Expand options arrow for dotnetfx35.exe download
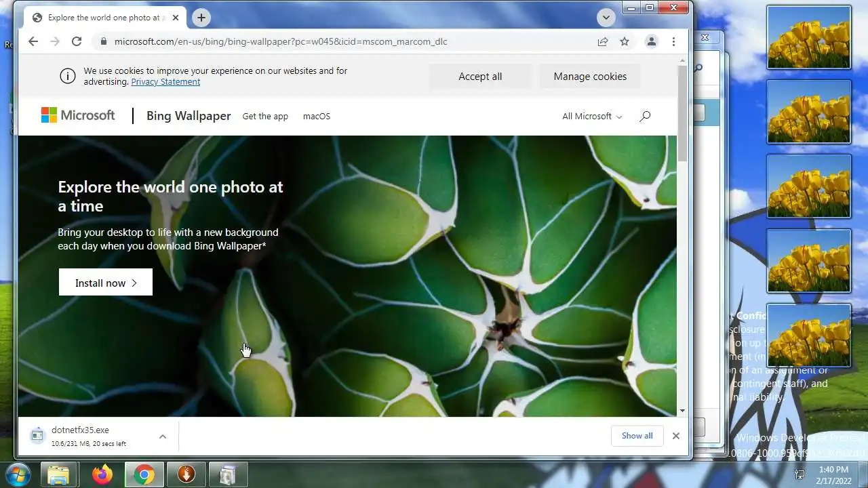Viewport: 868px width, 488px height. pyautogui.click(x=163, y=436)
